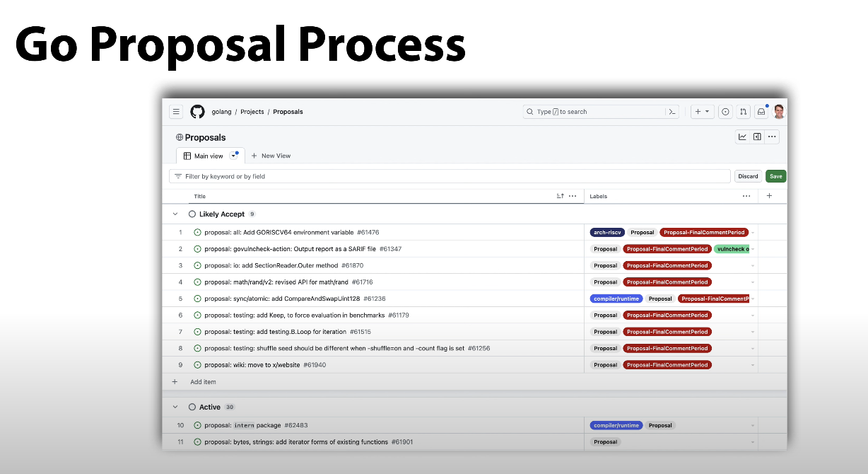Viewport: 868px width, 474px height.
Task: Open the Issues icon in the header
Action: pyautogui.click(x=725, y=112)
